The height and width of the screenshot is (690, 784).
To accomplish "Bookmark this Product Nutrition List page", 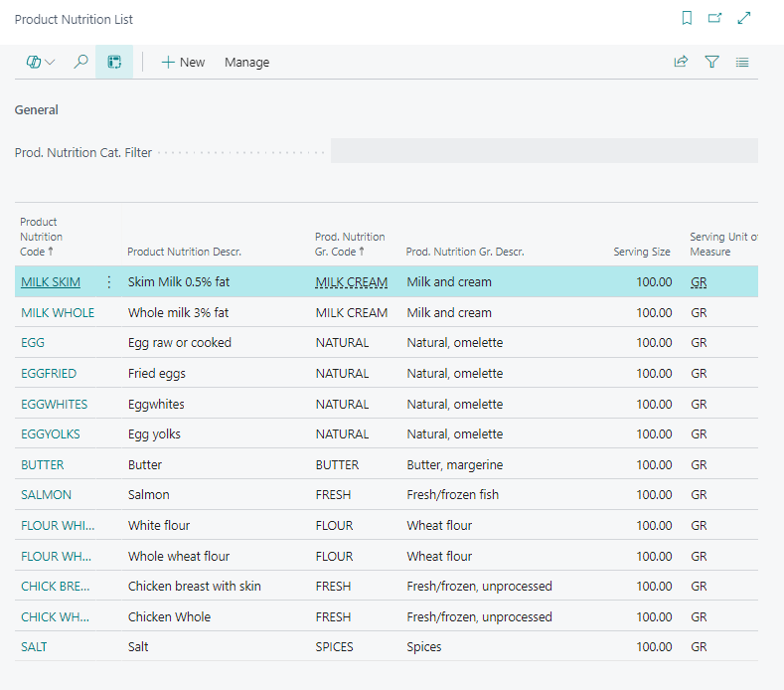I will click(x=687, y=18).
